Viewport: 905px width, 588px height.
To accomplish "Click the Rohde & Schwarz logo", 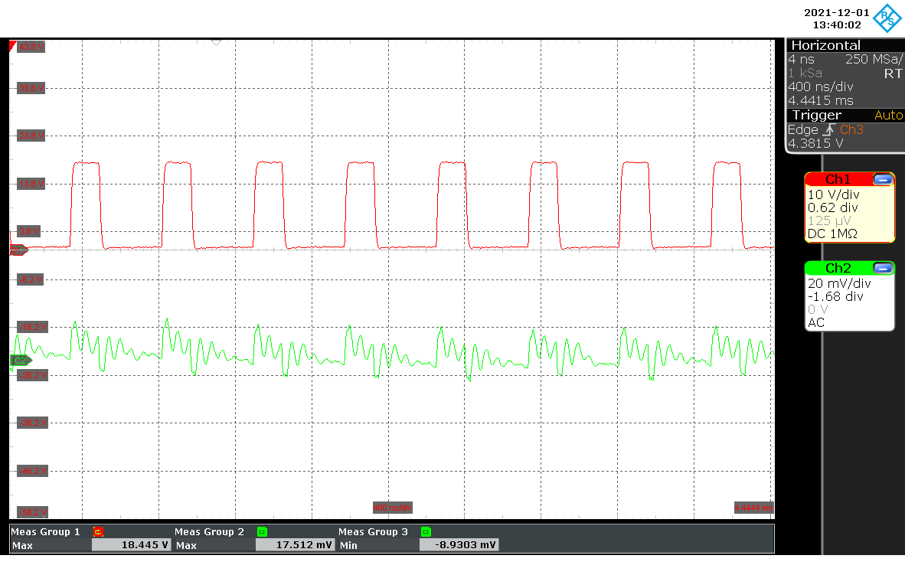I will tap(886, 18).
